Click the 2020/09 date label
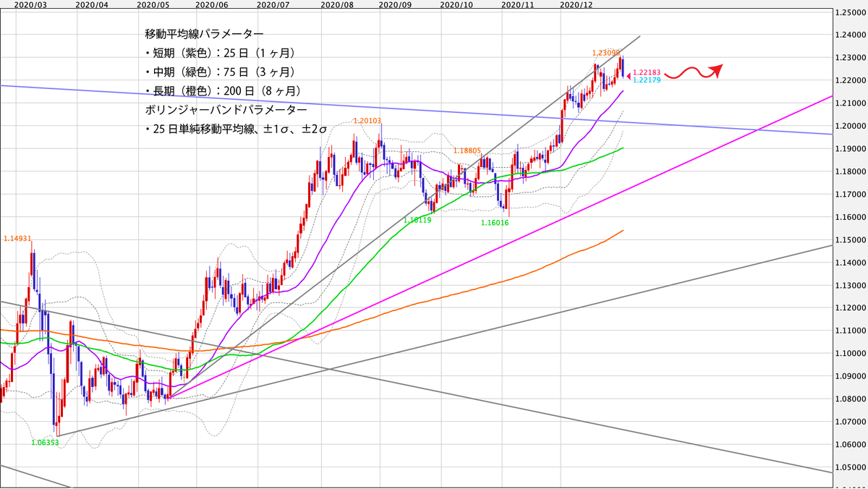This screenshot has width=868, height=489. click(395, 4)
